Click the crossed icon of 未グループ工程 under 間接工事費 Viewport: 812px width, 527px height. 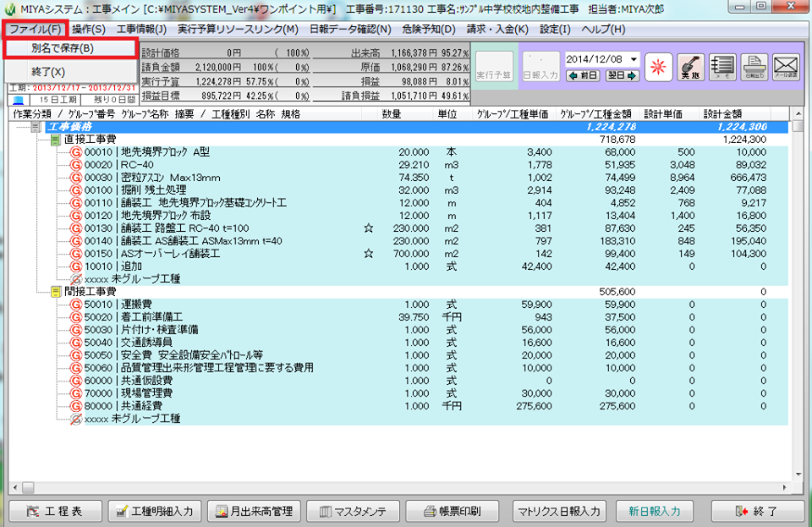(x=76, y=419)
